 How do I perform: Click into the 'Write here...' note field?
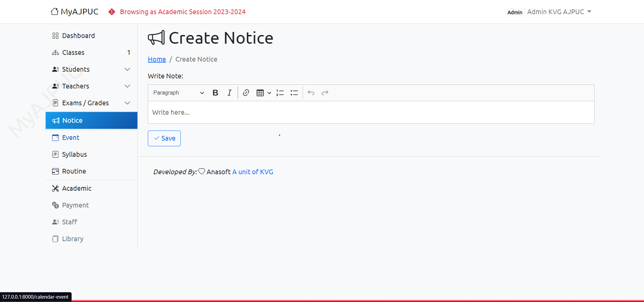(371, 112)
